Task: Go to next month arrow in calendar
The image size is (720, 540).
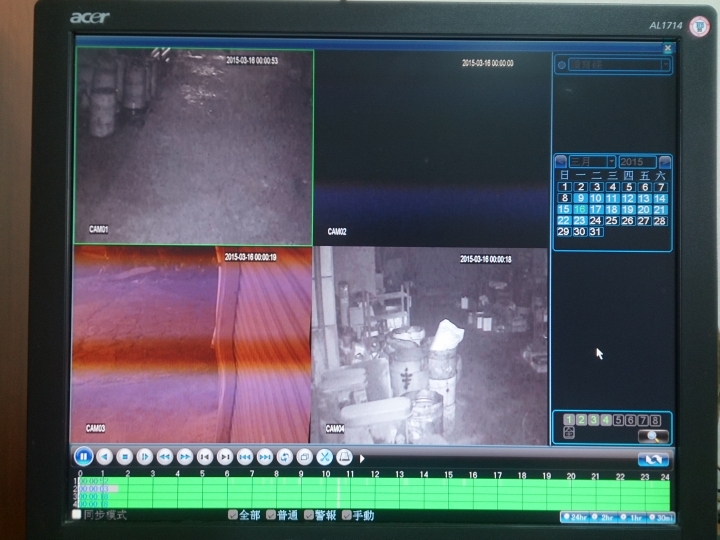Action: tap(664, 162)
